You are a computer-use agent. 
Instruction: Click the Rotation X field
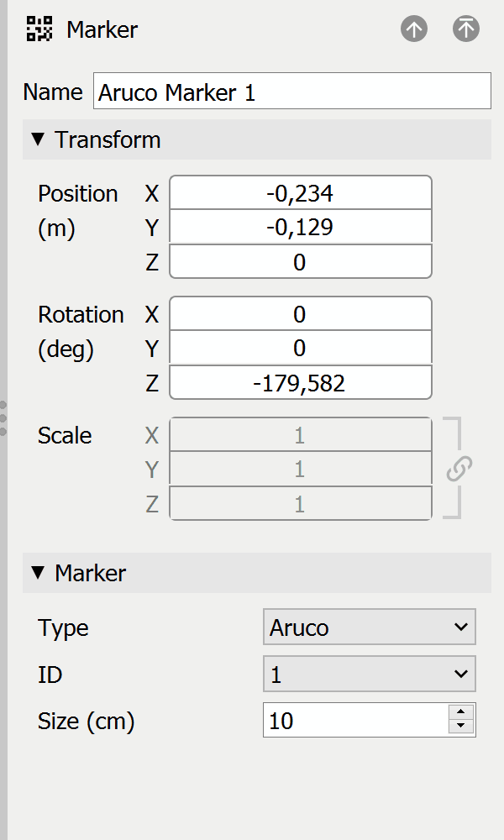tap(300, 315)
